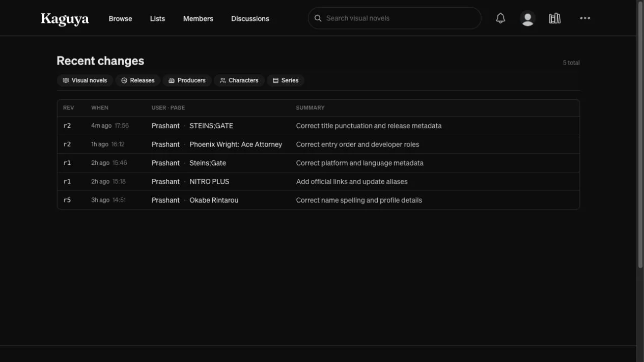Viewport: 644px width, 362px height.
Task: Open the user profile avatar
Action: [527, 18]
